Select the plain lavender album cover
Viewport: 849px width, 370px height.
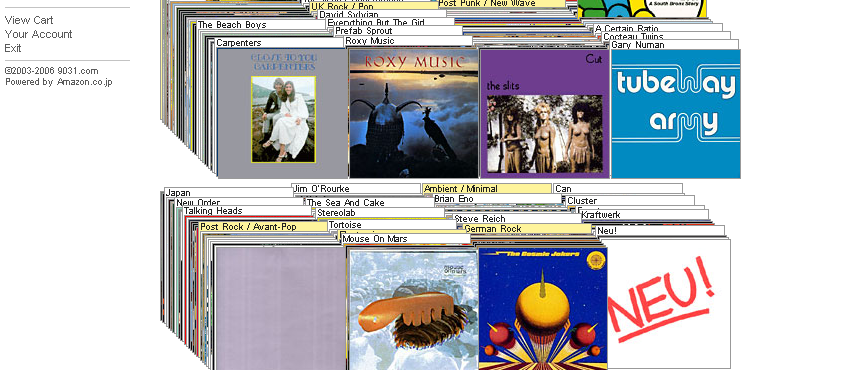tap(280, 308)
